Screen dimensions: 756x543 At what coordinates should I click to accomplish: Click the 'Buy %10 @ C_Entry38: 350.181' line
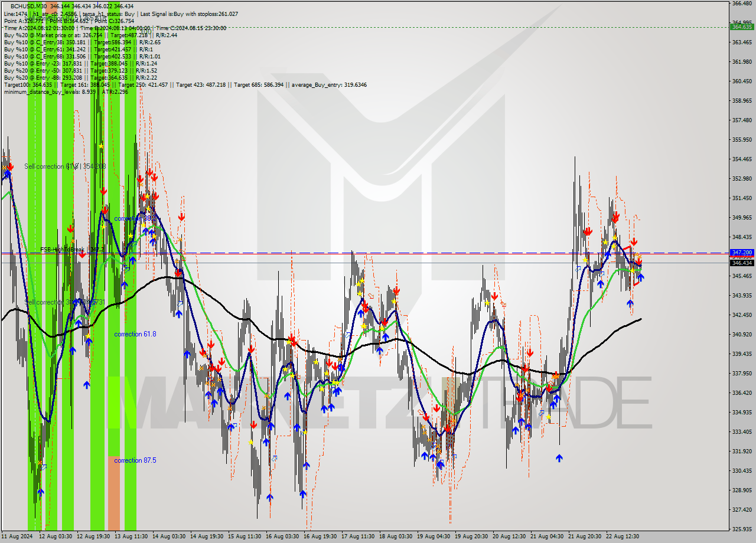point(82,42)
